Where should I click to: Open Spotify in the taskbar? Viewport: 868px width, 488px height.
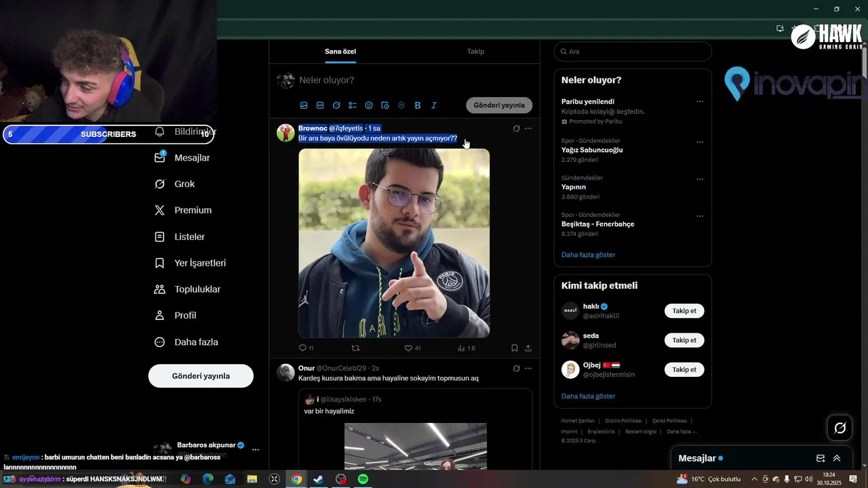point(363,479)
